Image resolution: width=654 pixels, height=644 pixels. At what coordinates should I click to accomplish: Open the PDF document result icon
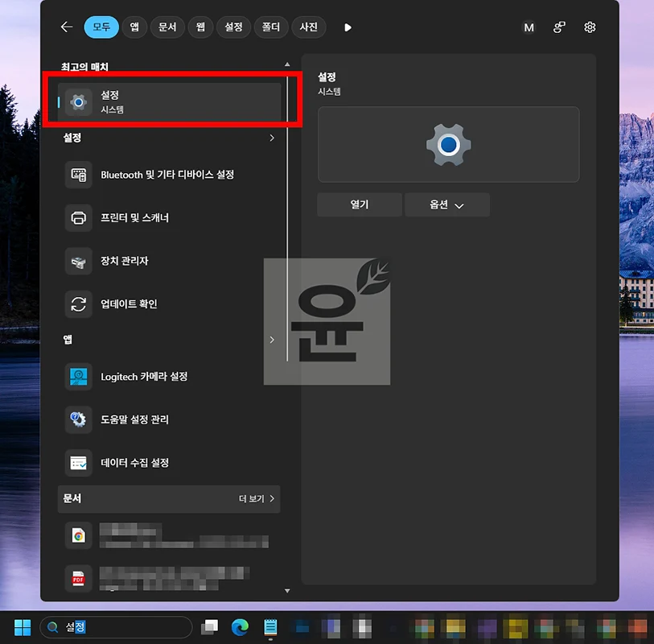[78, 579]
